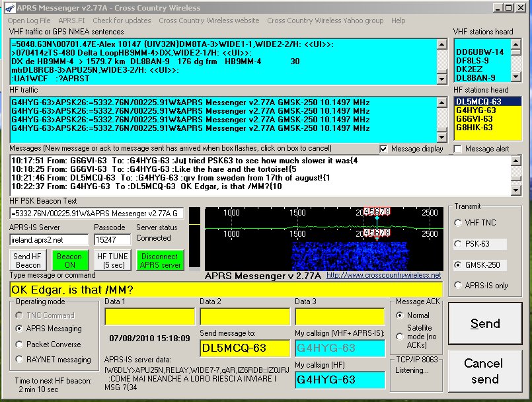Click the OK Edgar message at 10:22:37
Screen dimensions: 532x402
(147, 186)
